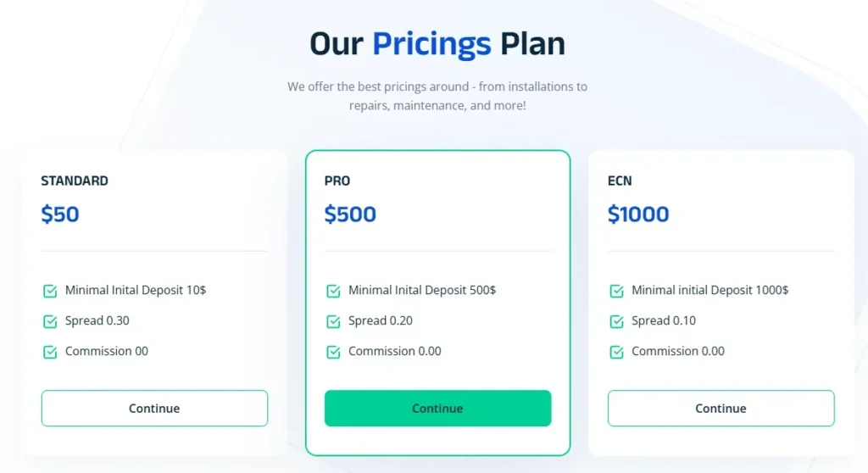Click checkmark icon beside Minimal Inital Deposit 10$

50,291
